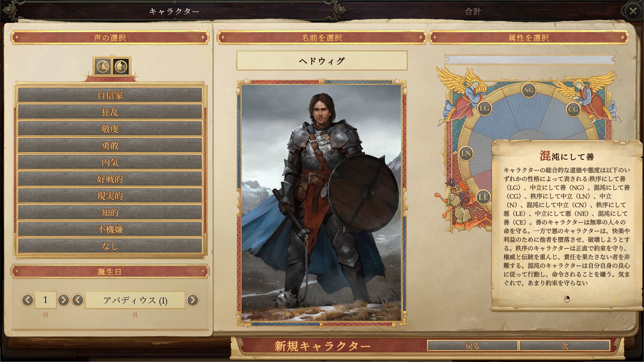The width and height of the screenshot is (644, 362).
Task: Select the female voice icon
Action: pos(103,67)
